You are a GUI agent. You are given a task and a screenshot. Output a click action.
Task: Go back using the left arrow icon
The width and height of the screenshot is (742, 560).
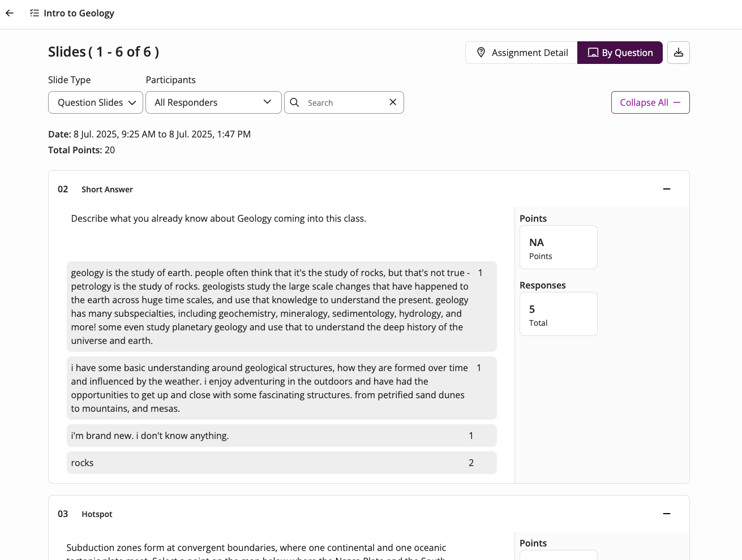[x=10, y=13]
